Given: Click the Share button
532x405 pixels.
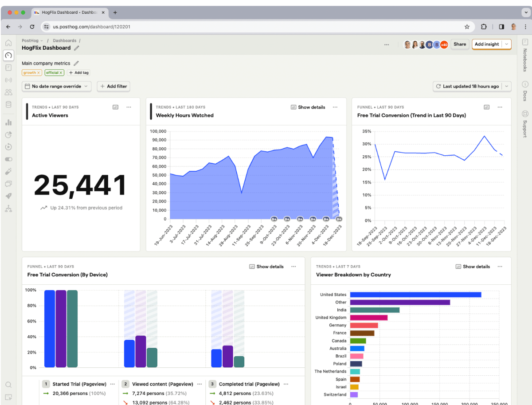Looking at the screenshot, I should click(460, 44).
